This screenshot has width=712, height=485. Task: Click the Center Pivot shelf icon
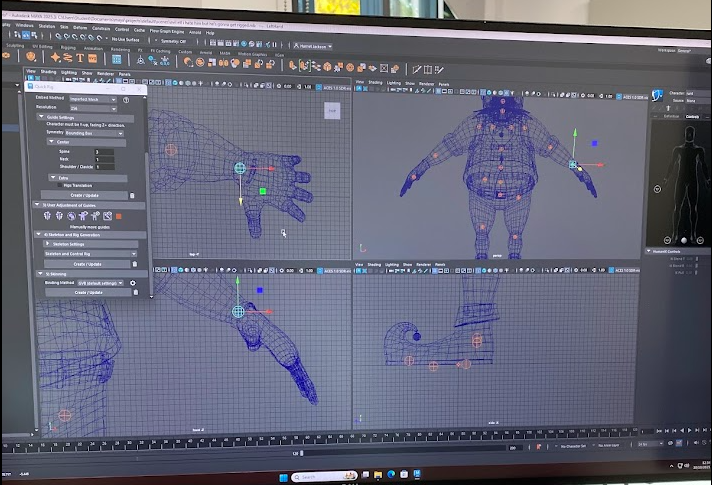click(140, 60)
